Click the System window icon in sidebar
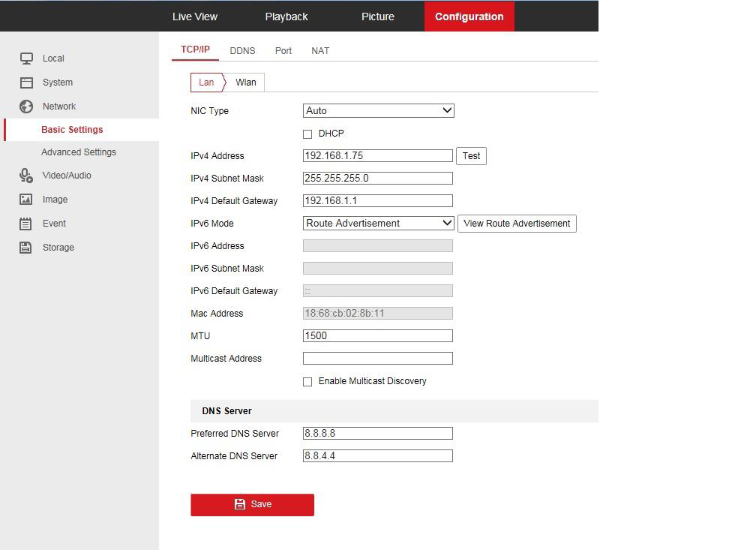Image resolution: width=756 pixels, height=550 pixels. click(26, 83)
